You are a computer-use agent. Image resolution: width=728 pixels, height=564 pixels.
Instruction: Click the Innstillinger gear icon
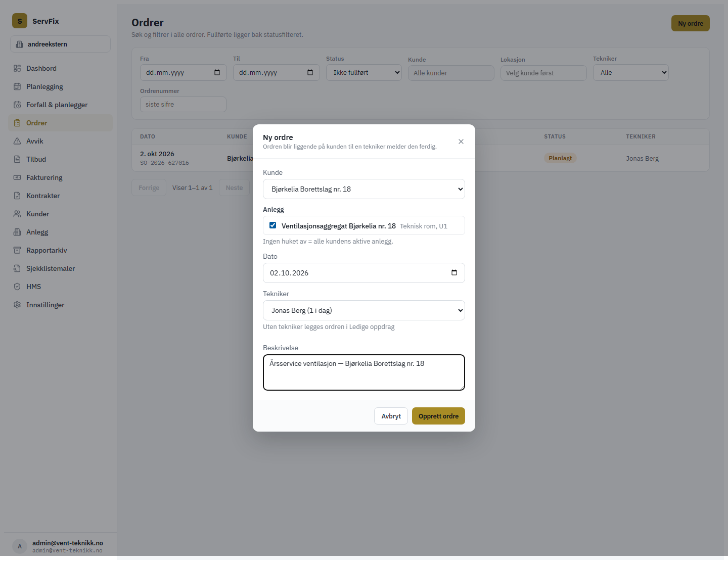pos(17,305)
